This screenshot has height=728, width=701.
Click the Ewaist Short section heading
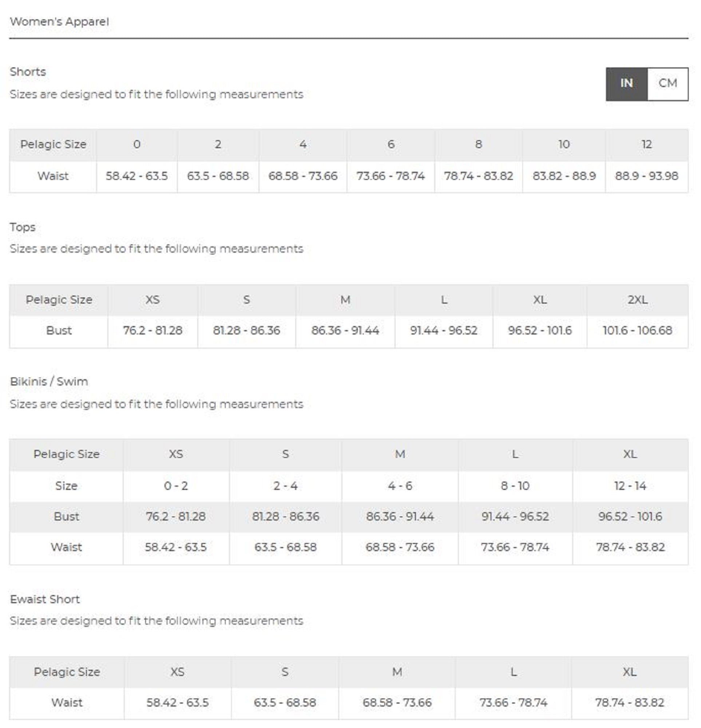click(45, 599)
